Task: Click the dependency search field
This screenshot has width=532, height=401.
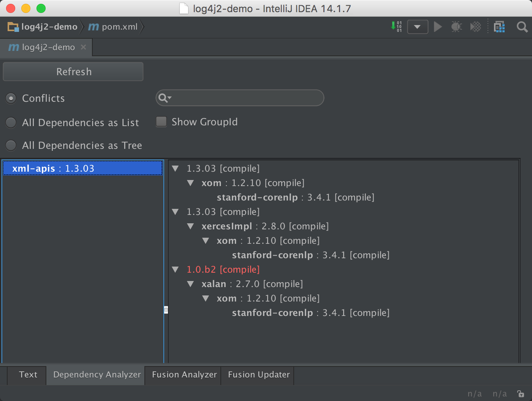Action: 240,98
